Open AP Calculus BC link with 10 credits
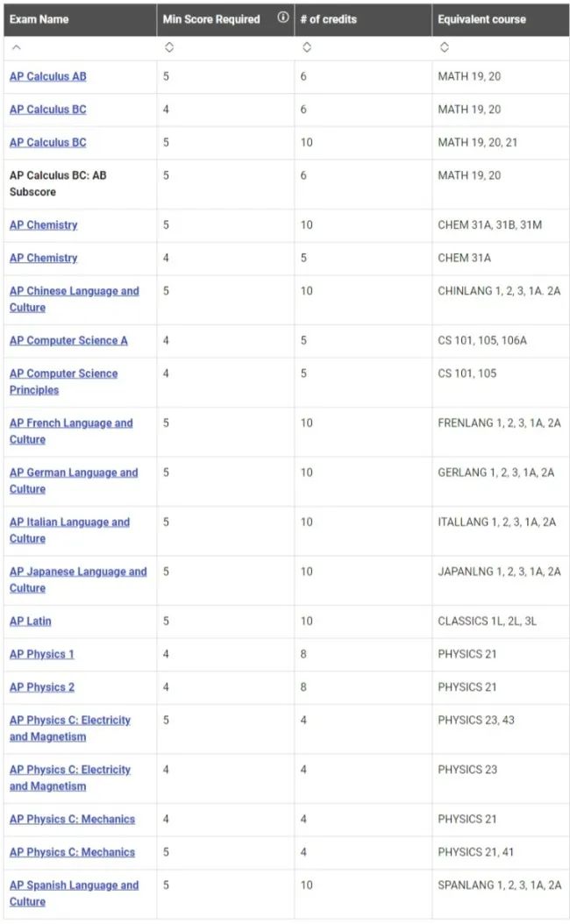 pyautogui.click(x=47, y=143)
